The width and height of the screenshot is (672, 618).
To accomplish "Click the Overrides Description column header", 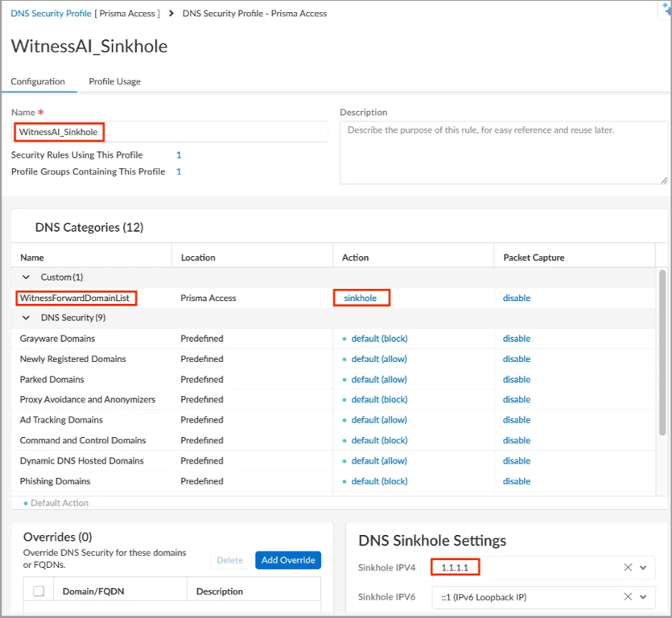I will point(254,591).
